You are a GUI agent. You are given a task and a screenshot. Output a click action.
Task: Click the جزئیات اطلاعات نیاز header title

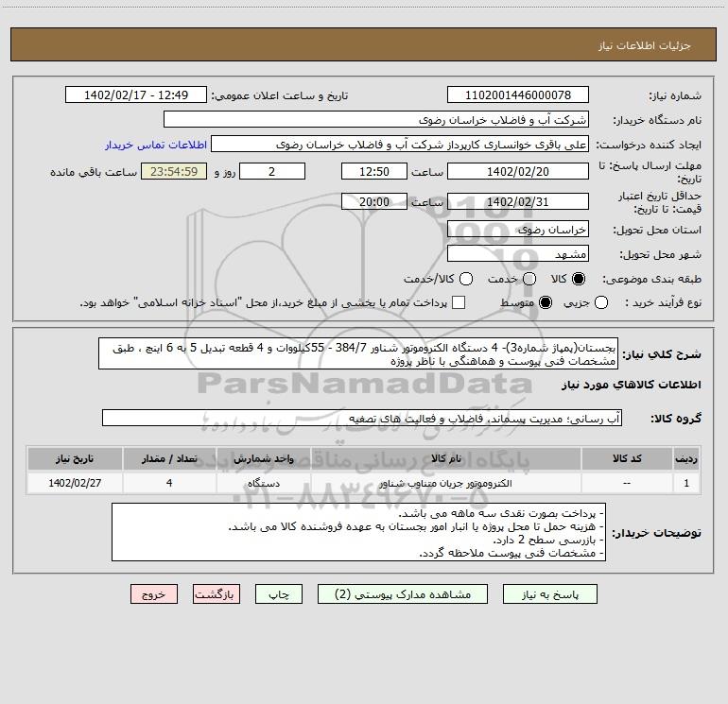coord(644,45)
